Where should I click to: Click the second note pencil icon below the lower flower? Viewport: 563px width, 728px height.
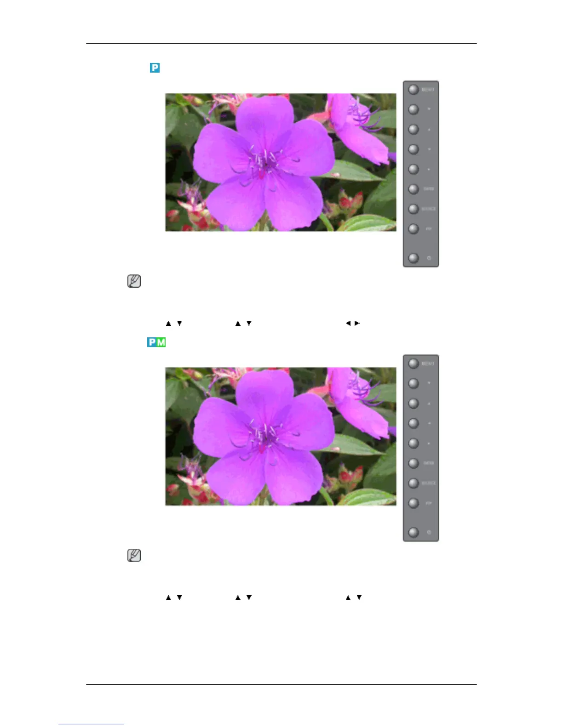point(134,556)
